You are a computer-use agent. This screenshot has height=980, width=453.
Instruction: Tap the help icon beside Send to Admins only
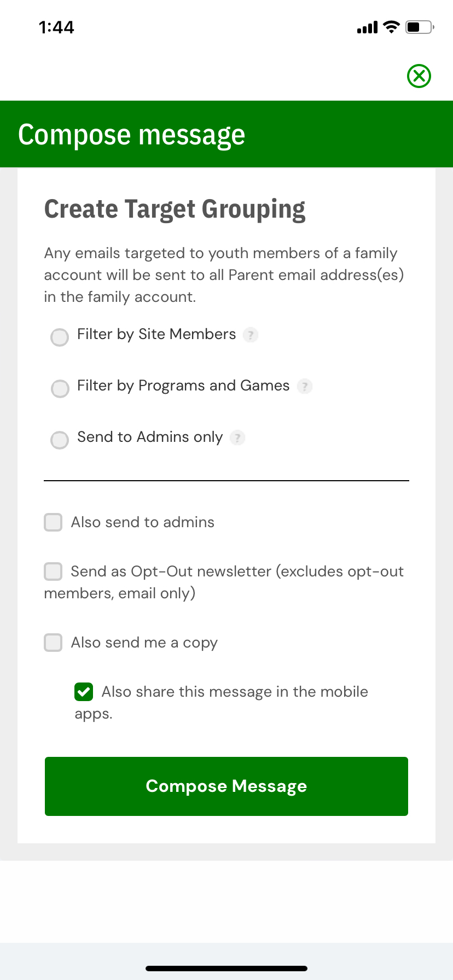click(x=237, y=438)
